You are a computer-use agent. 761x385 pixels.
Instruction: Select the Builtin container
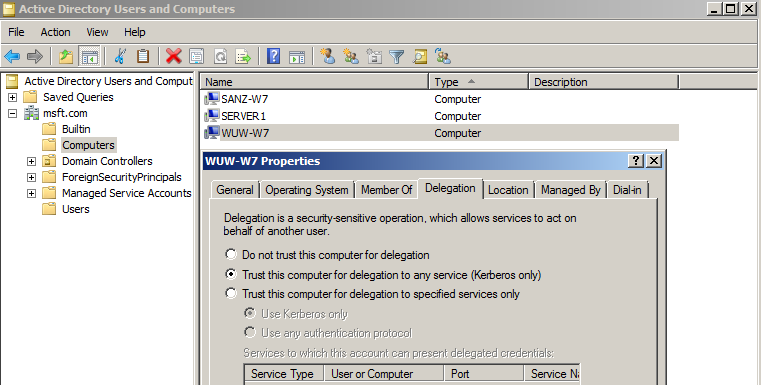(x=76, y=129)
